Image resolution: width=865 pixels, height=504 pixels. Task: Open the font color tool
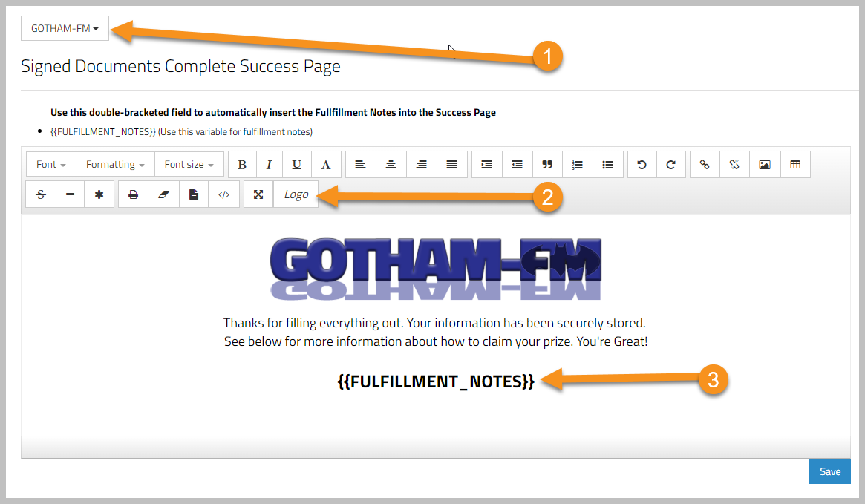pos(326,164)
